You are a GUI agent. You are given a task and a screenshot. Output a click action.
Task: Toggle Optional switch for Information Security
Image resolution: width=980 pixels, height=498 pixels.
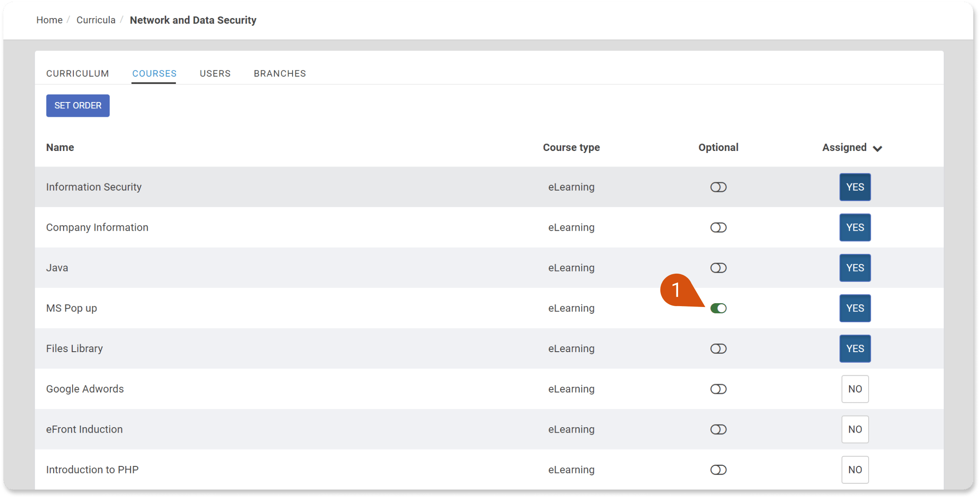pyautogui.click(x=718, y=187)
